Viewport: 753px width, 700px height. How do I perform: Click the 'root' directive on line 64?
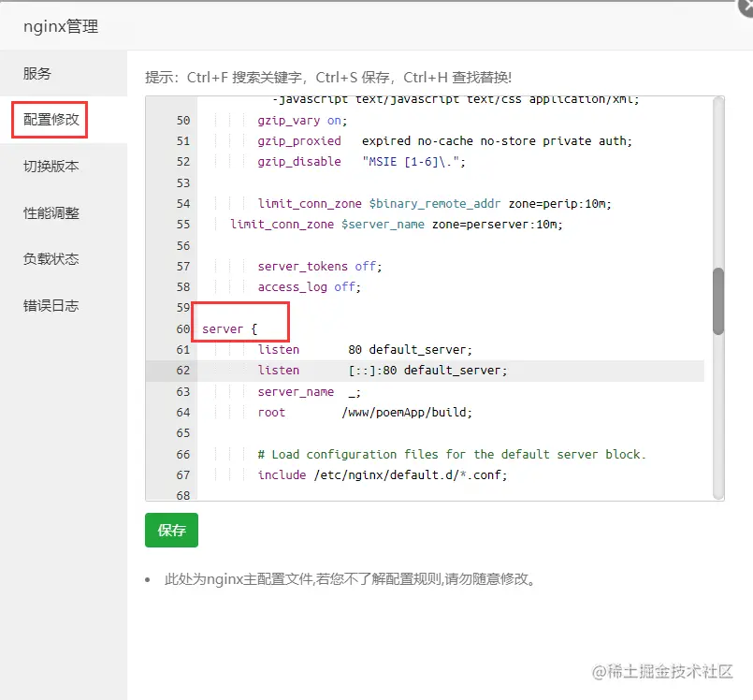271,412
